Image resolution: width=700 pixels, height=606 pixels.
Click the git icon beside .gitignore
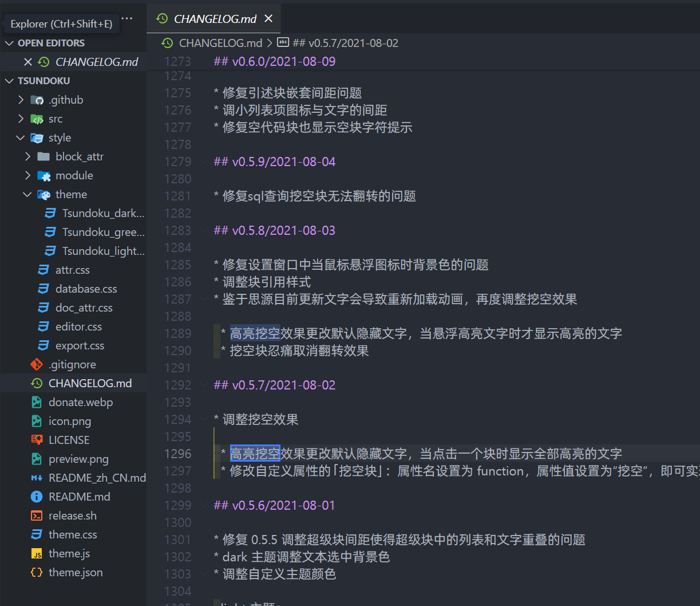[x=37, y=364]
